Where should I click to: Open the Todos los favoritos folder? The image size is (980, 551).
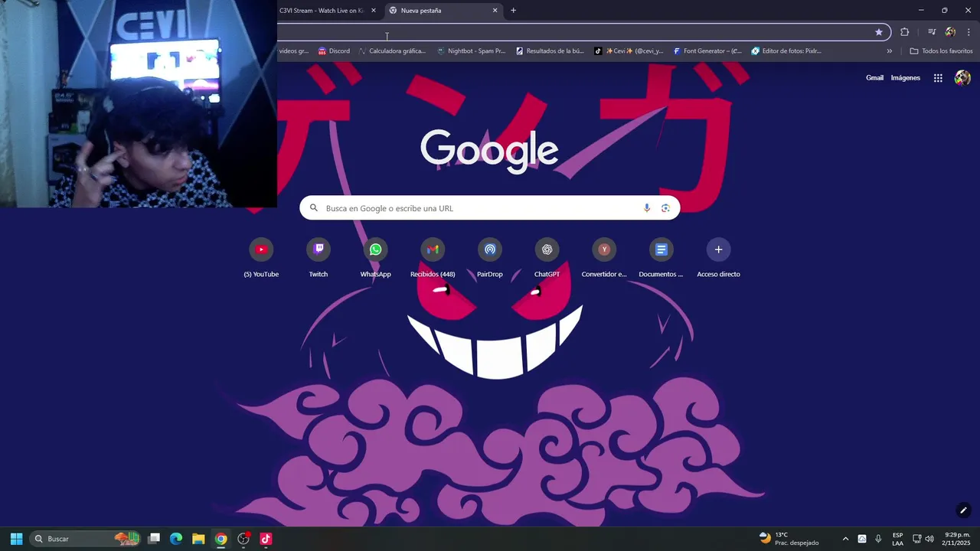[941, 51]
